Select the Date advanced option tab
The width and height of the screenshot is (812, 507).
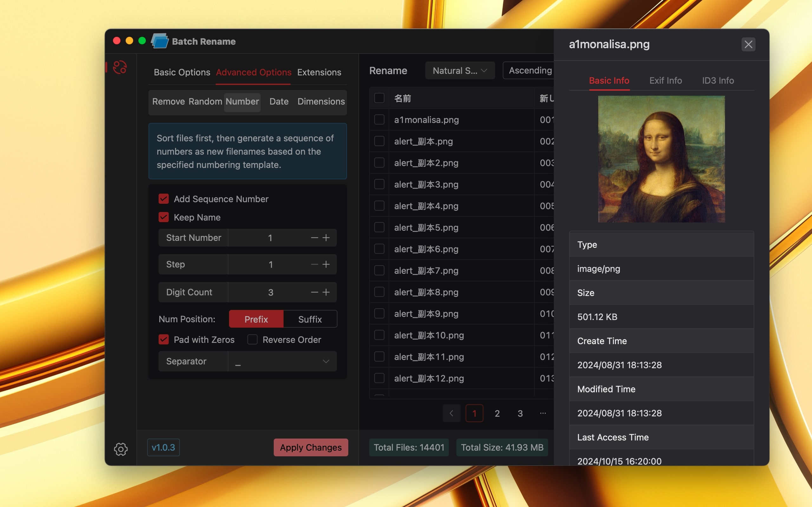pyautogui.click(x=279, y=101)
